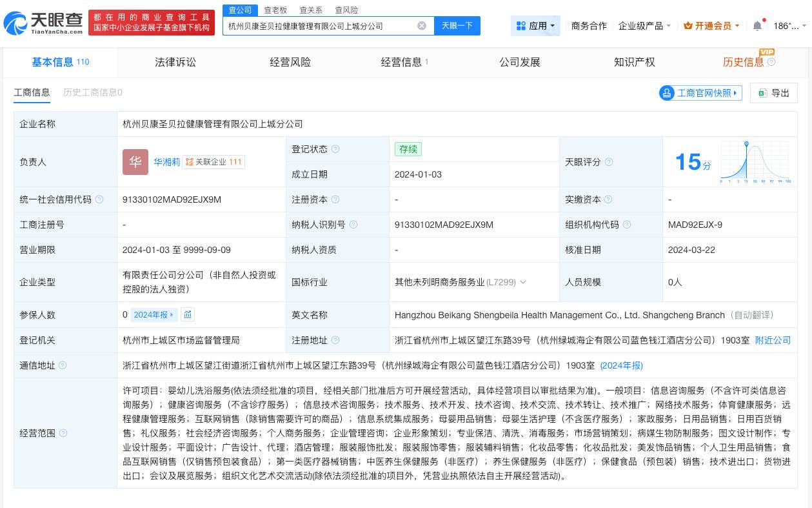This screenshot has height=508, width=812.
Task: Open the 附近公司 nearby companies link
Action: coord(773,340)
